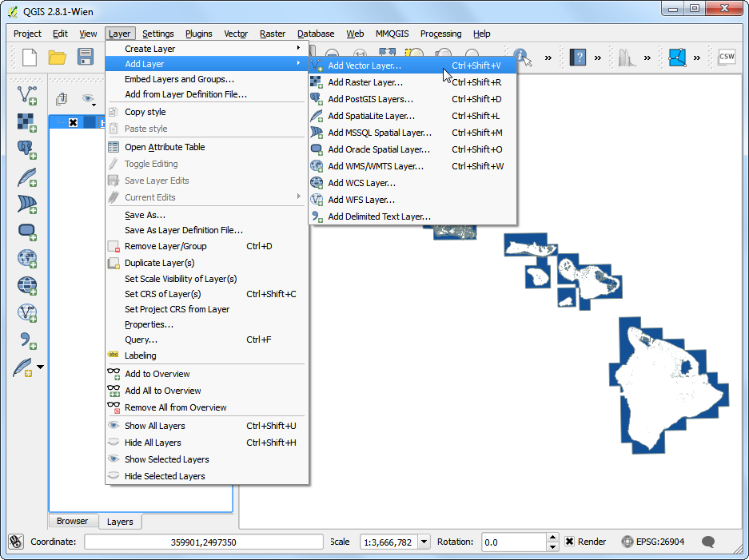The width and height of the screenshot is (749, 560).
Task: Choose Remove Layer/Group from the Layer menu
Action: coord(207,246)
